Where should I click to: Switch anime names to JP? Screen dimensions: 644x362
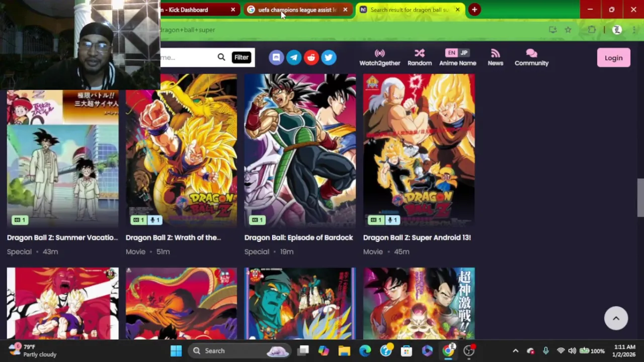(464, 53)
